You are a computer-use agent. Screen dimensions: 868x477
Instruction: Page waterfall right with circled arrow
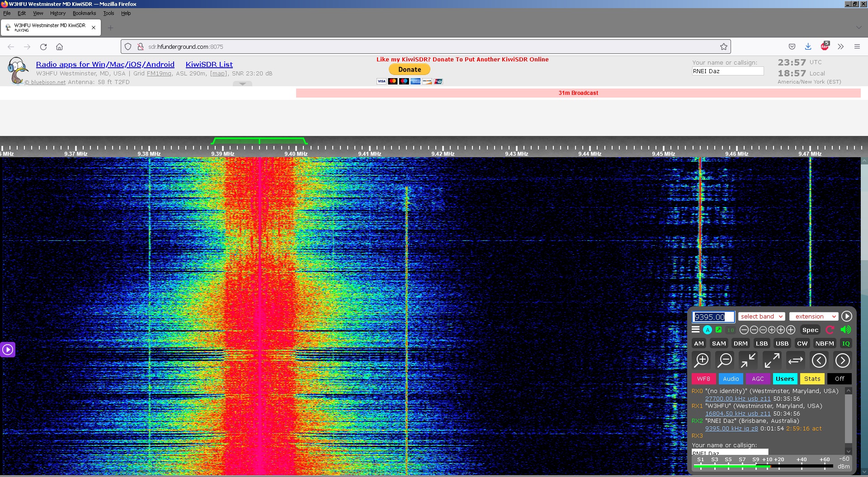[x=842, y=360]
